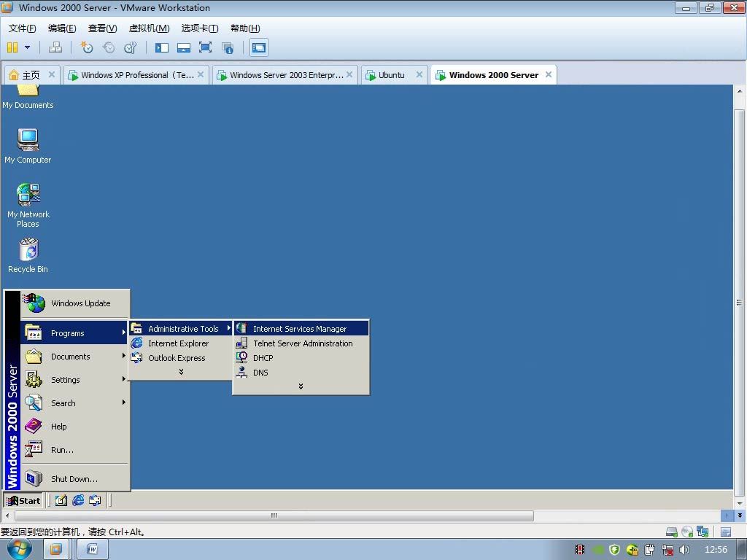Select the My Computer desktop icon
This screenshot has width=747, height=560.
(x=28, y=146)
